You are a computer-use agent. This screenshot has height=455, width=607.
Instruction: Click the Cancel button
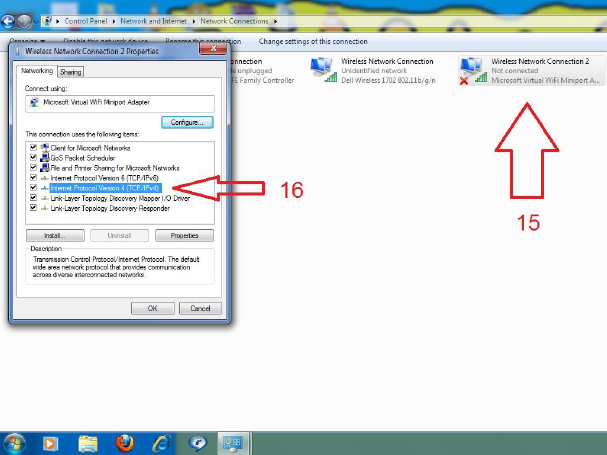click(200, 308)
